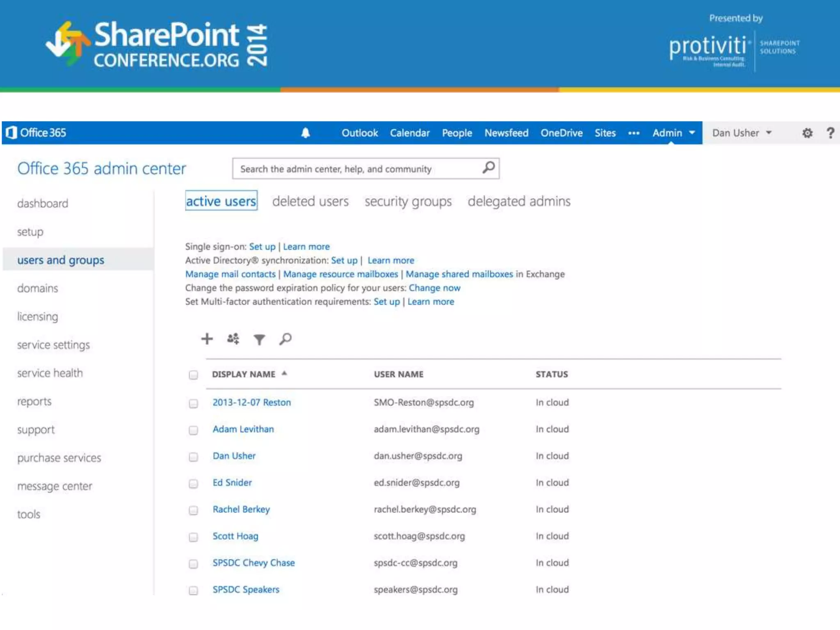Sort by the Display Name column header
The width and height of the screenshot is (840, 630).
pos(244,374)
